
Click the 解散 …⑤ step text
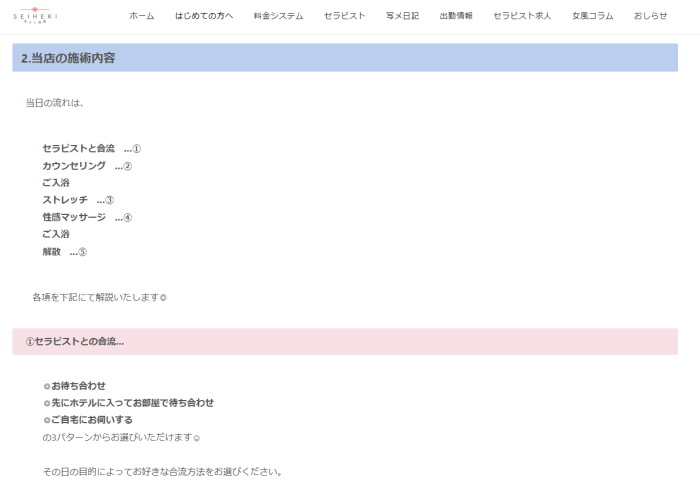click(65, 251)
